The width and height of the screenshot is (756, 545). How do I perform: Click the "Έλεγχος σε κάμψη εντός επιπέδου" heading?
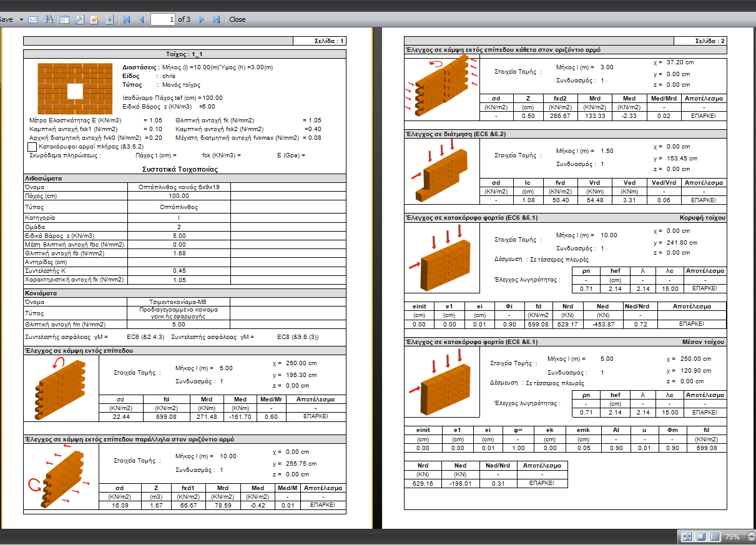tap(79, 350)
